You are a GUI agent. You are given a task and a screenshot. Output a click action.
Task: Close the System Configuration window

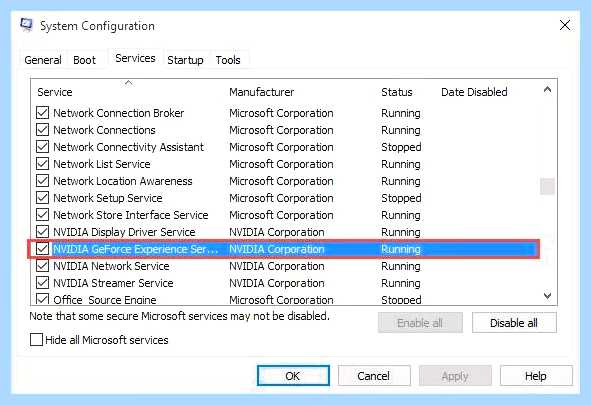tap(565, 25)
